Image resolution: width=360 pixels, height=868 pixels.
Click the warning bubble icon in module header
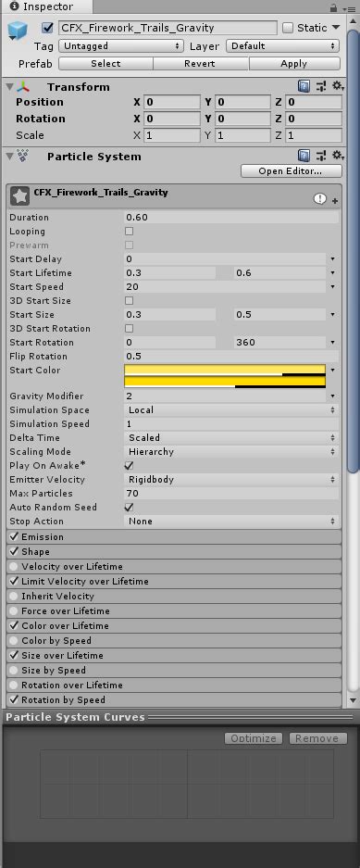[319, 199]
